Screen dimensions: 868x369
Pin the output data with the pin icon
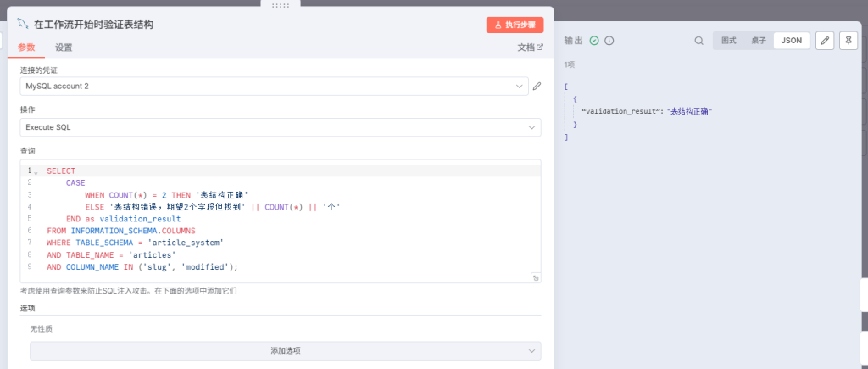click(x=848, y=41)
